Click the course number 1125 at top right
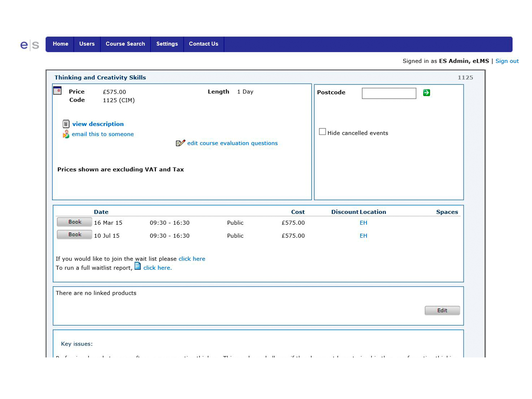 pos(465,77)
